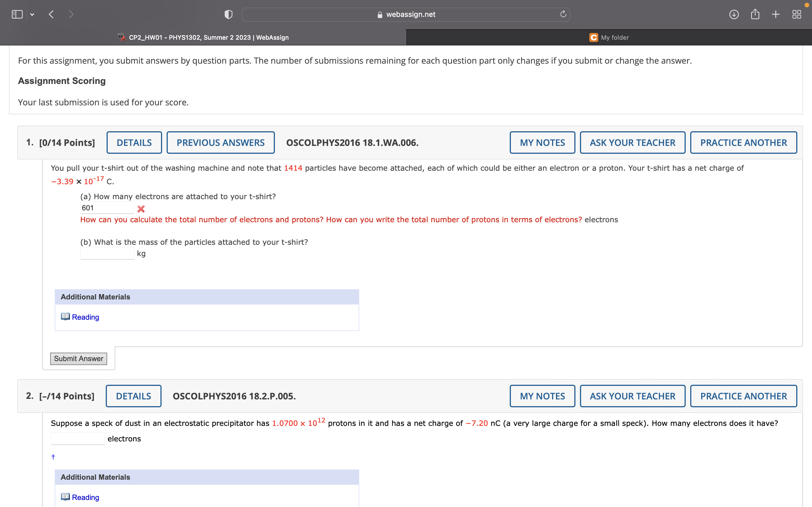This screenshot has width=812, height=507.
Task: Click DETAILS for question 1
Action: pyautogui.click(x=134, y=142)
